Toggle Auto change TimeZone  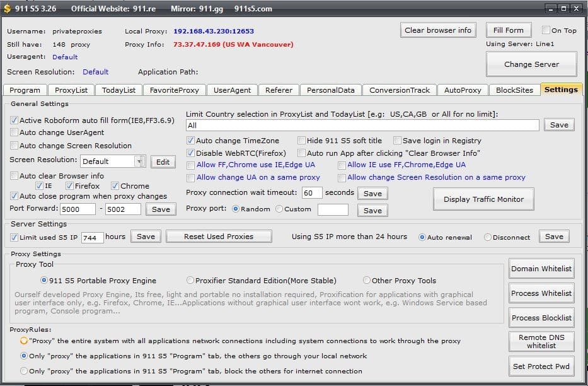click(x=190, y=141)
